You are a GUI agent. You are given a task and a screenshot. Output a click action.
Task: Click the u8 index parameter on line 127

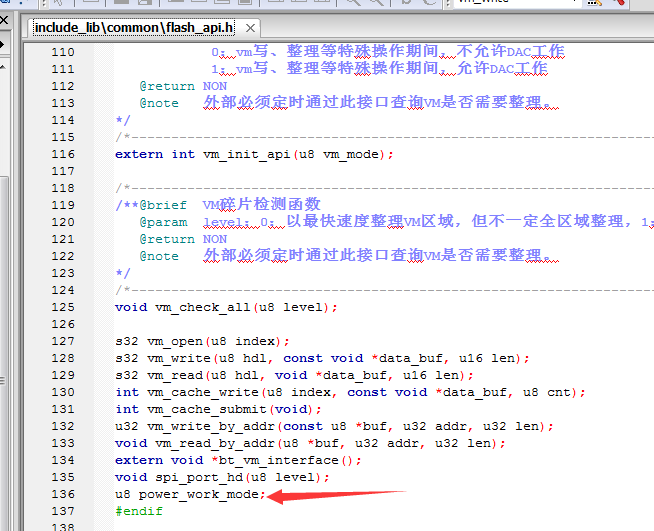pos(243,342)
